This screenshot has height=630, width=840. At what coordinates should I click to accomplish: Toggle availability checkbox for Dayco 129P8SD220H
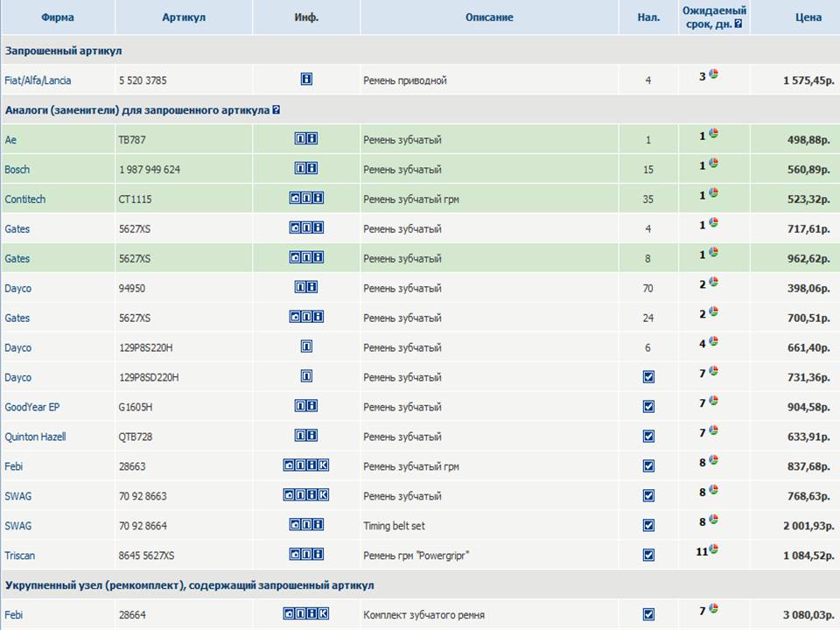click(648, 377)
